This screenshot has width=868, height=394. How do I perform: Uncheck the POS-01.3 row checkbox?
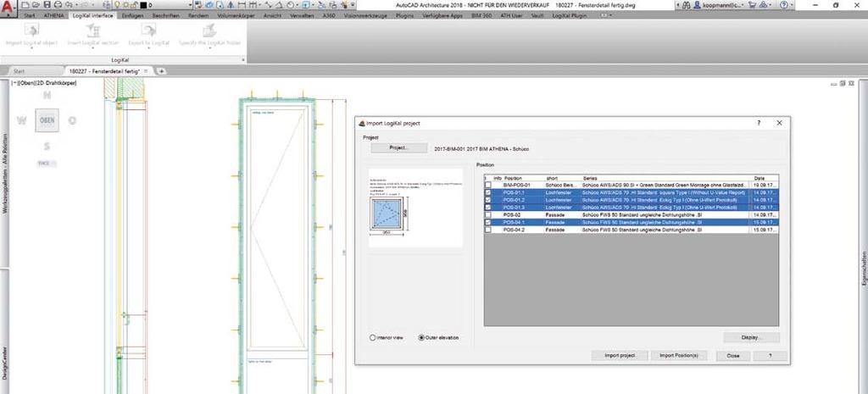pos(487,207)
